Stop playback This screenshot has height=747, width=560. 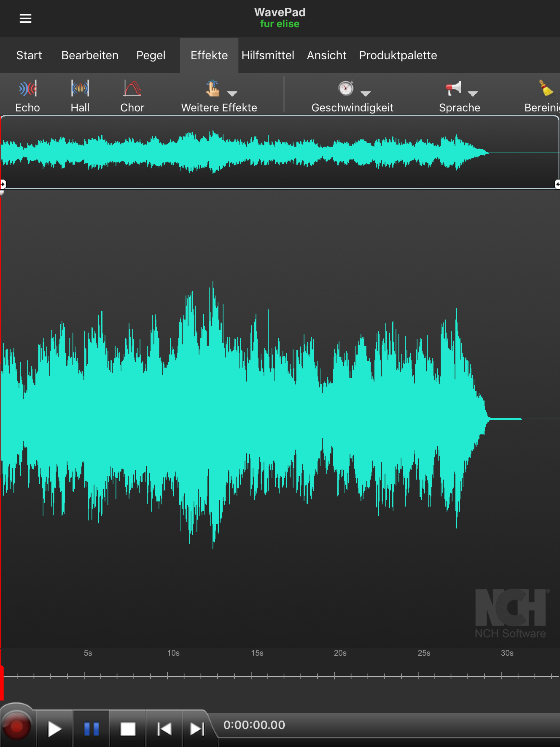pyautogui.click(x=128, y=729)
